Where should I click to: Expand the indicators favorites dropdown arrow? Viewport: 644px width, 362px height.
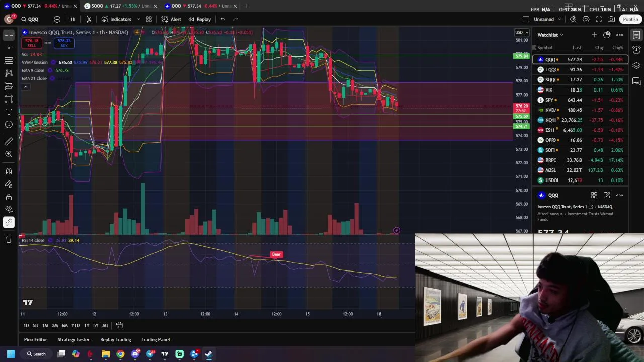coord(138,19)
